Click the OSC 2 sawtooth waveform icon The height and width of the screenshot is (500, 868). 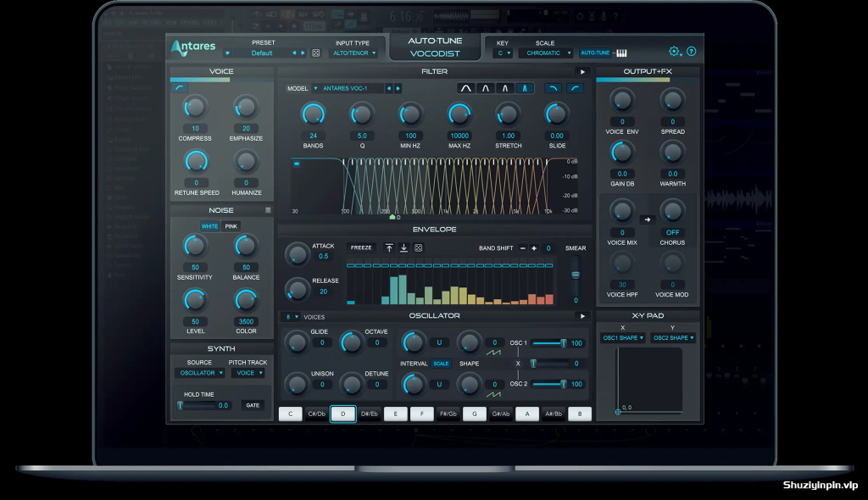[493, 395]
